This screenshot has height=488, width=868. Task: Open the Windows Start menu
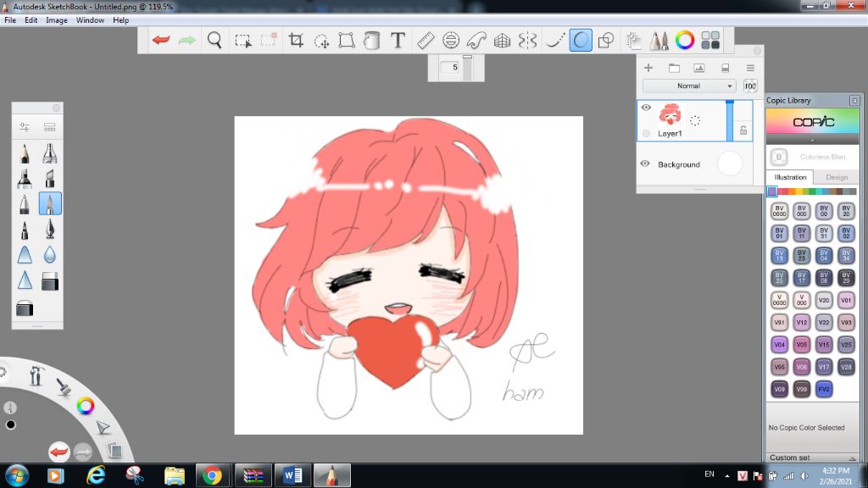17,475
